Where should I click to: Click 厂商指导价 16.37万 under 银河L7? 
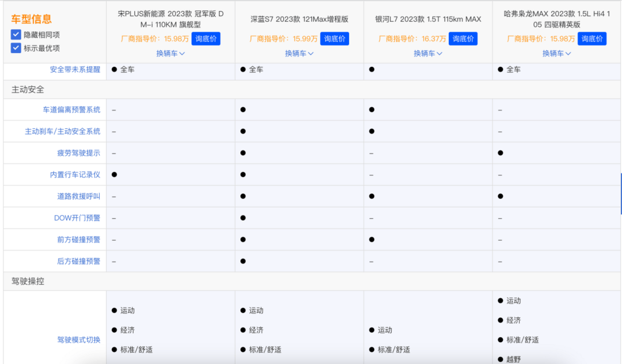coord(412,39)
